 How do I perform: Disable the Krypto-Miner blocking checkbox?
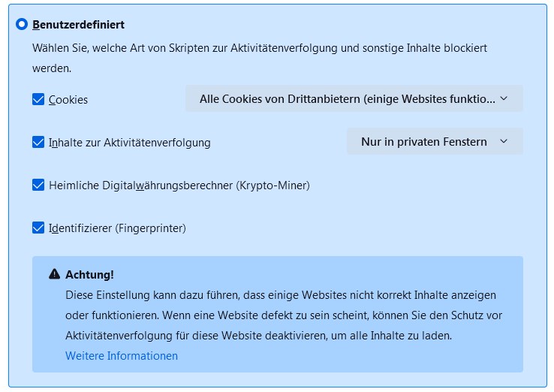coord(38,185)
